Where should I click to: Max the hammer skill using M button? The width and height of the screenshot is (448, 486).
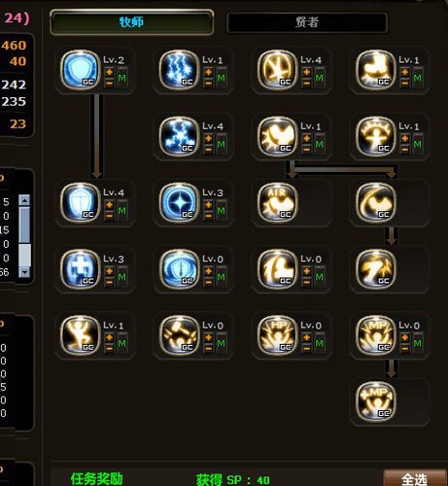pyautogui.click(x=222, y=343)
